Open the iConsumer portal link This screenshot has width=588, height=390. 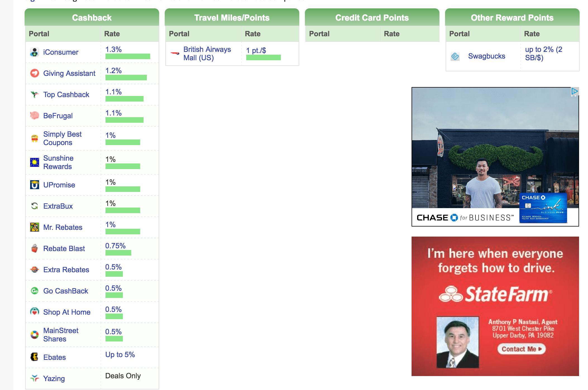pyautogui.click(x=61, y=52)
